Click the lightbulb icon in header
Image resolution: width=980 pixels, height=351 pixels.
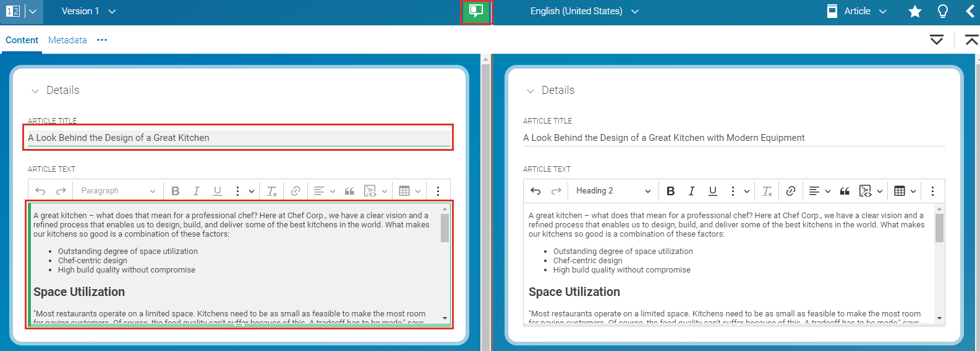(942, 11)
